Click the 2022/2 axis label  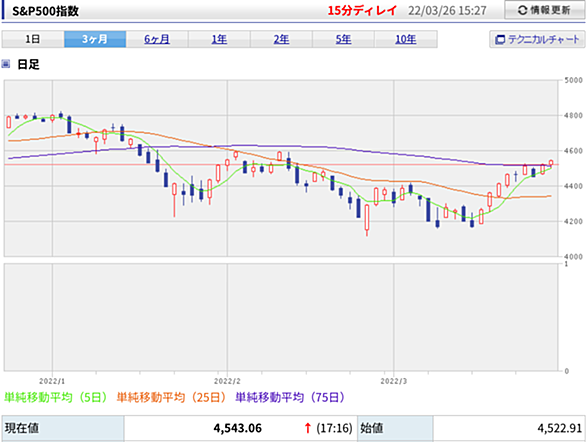[x=227, y=381]
